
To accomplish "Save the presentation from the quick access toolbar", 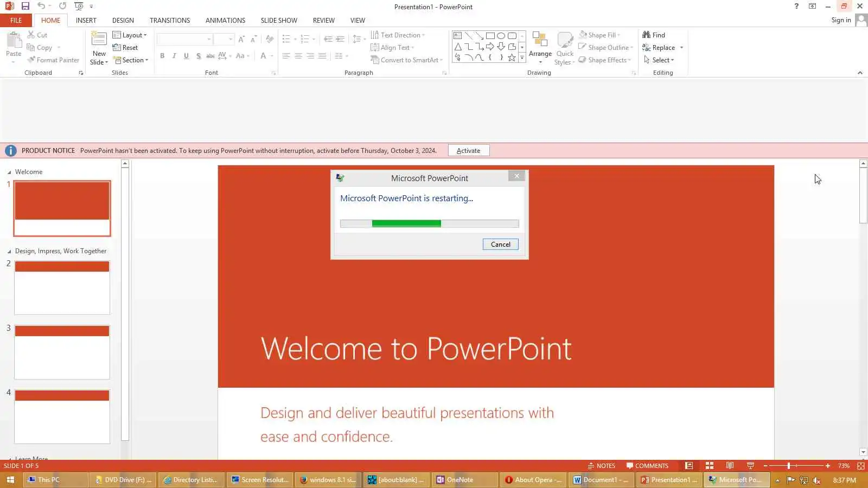I will (25, 6).
